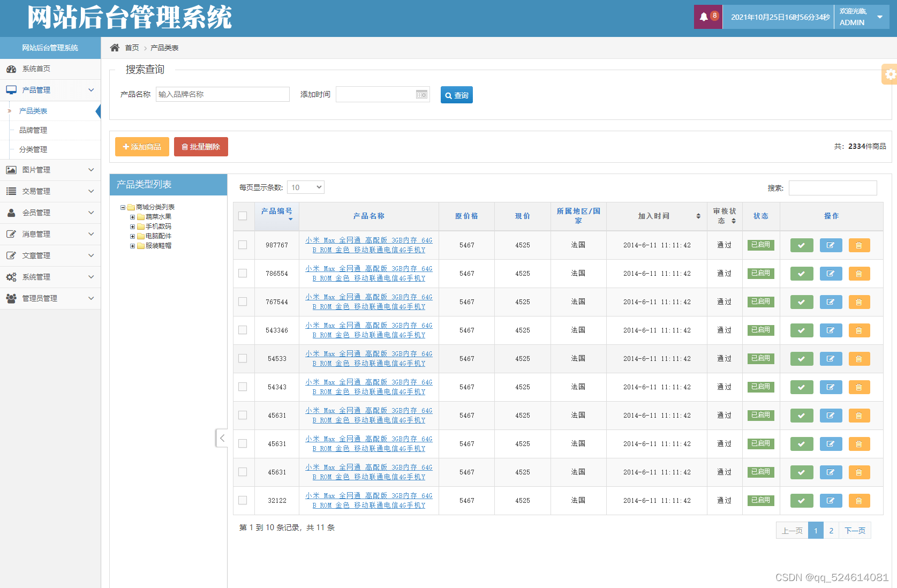The width and height of the screenshot is (897, 588).
Task: Open product name link for 987767
Action: click(x=369, y=245)
